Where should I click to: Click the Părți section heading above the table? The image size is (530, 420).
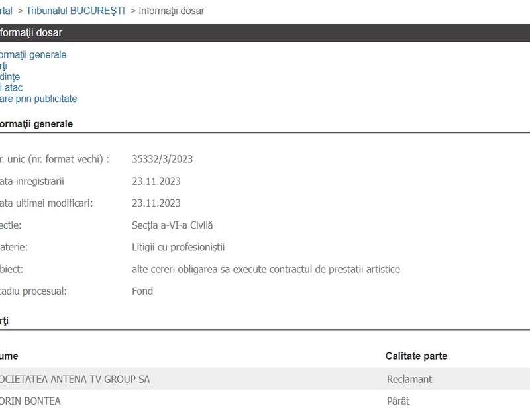pyautogui.click(x=4, y=321)
